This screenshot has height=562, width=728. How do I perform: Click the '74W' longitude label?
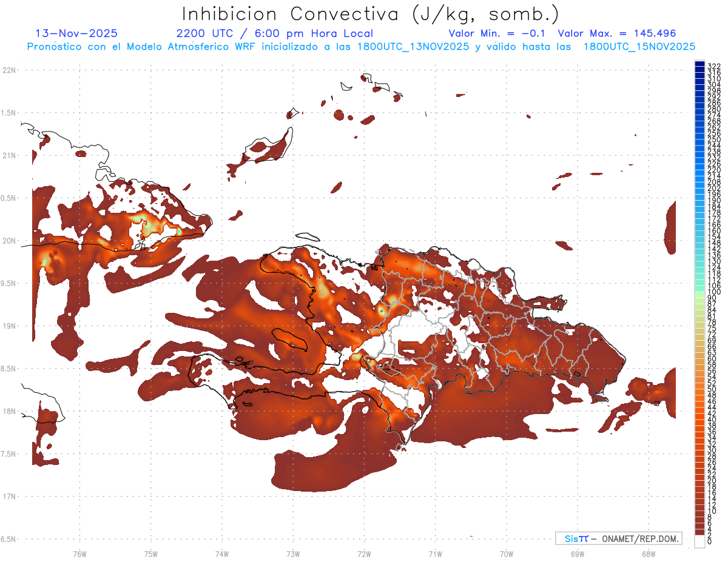(221, 554)
